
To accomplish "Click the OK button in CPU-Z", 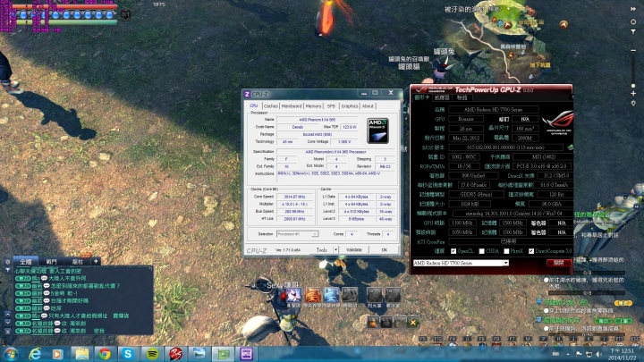I will [384, 249].
